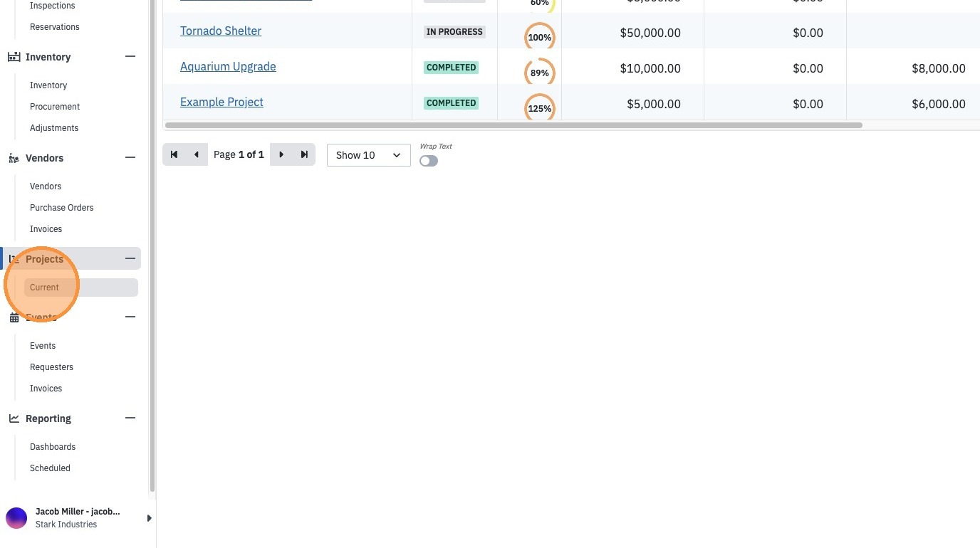Click the Vendors section icon
980x548 pixels.
click(14, 158)
